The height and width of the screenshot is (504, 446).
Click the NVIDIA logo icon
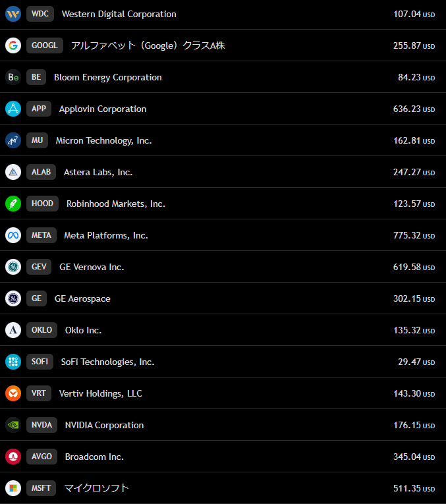click(13, 425)
